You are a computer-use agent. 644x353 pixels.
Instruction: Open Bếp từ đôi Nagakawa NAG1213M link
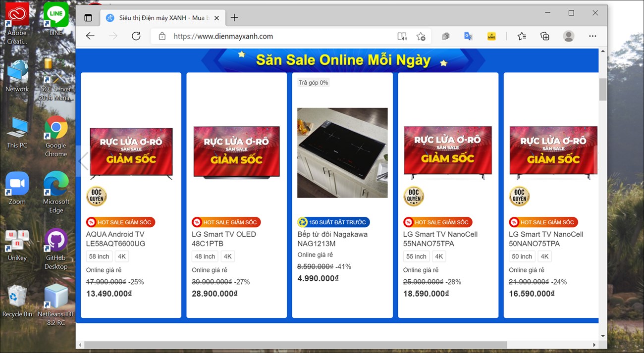point(332,239)
